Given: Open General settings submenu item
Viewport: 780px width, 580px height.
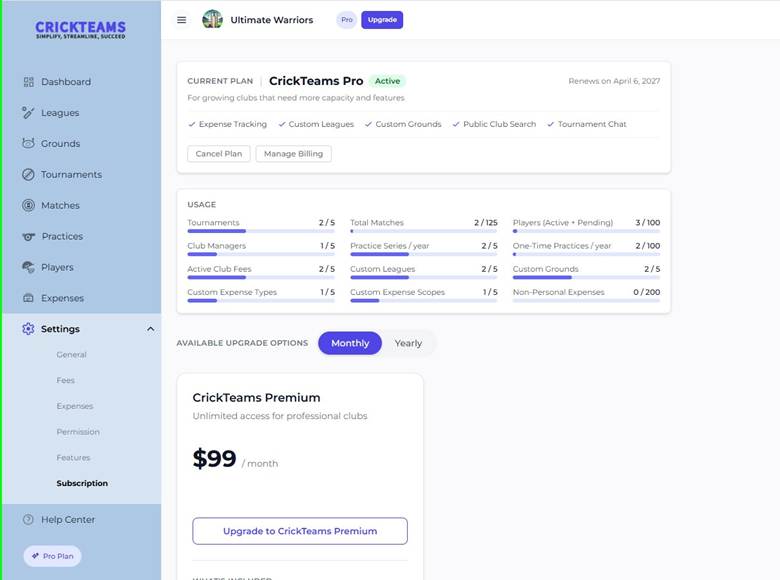Looking at the screenshot, I should tap(72, 355).
